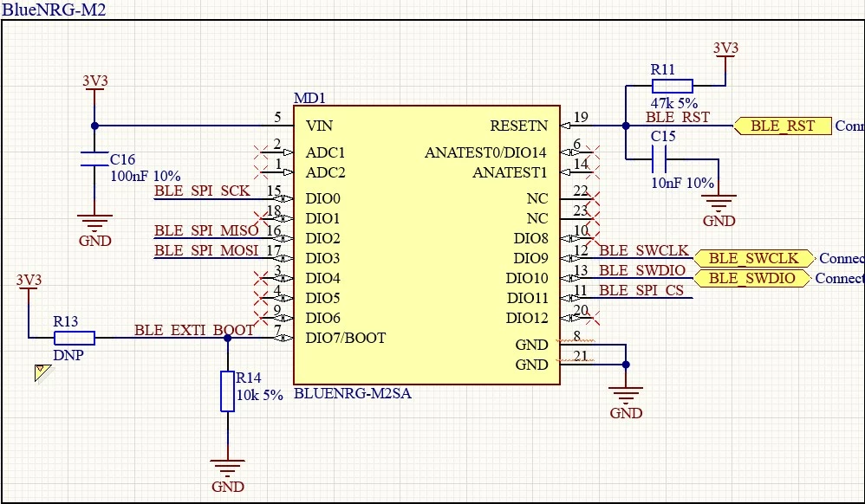Select the yellow BLE_RST port

[x=783, y=126]
